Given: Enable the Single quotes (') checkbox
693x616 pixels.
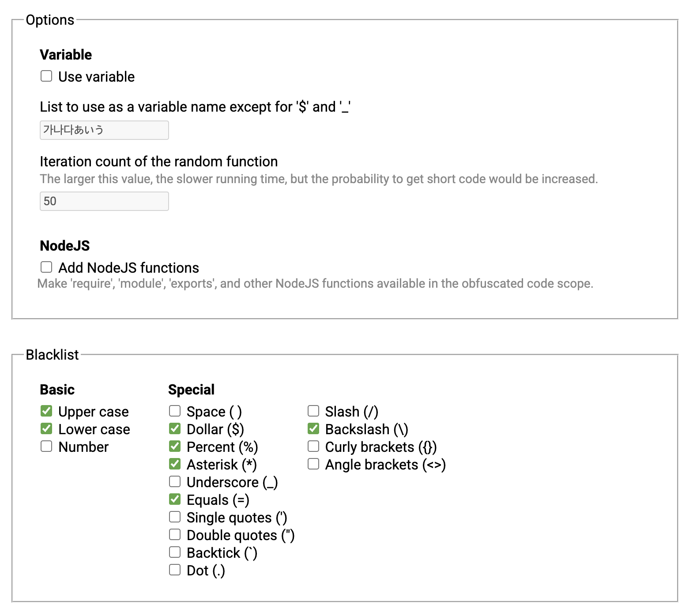Looking at the screenshot, I should [175, 517].
